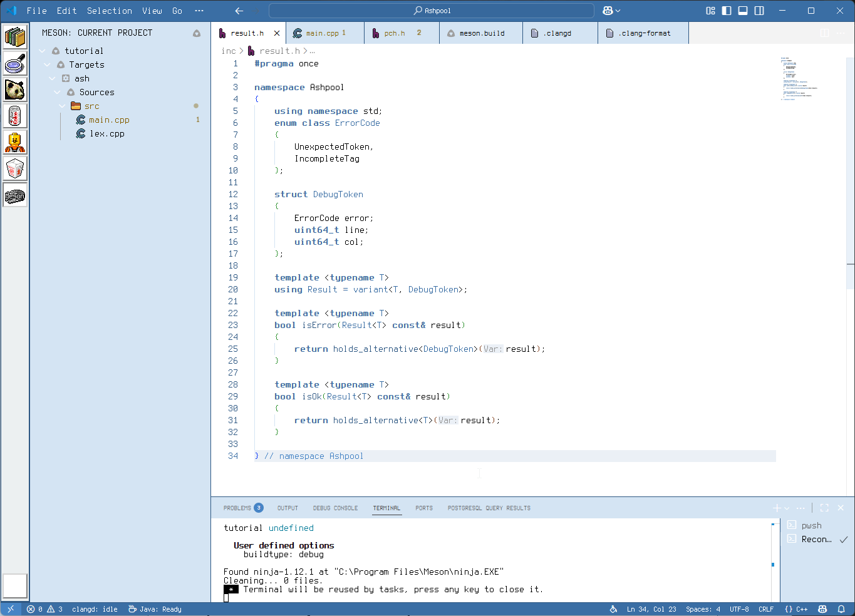This screenshot has width=855, height=616.
Task: Select the Lego minifigure icon
Action: pyautogui.click(x=15, y=142)
